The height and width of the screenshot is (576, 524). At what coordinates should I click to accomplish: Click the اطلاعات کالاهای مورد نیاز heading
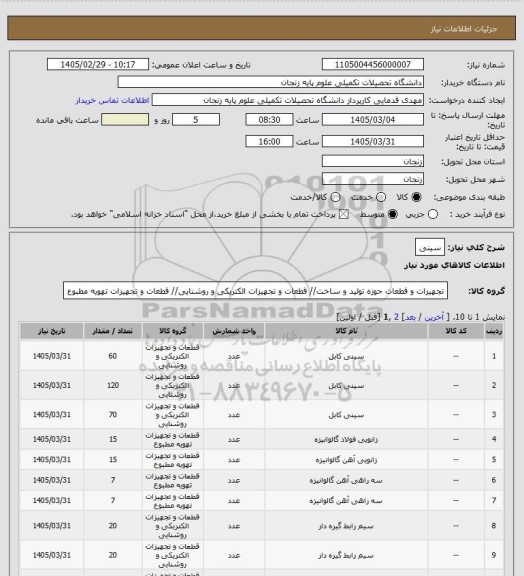(454, 265)
